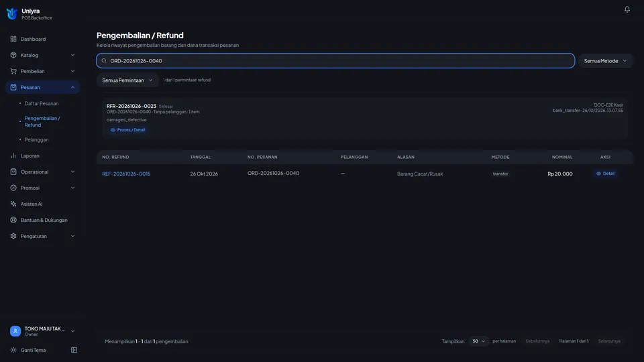Click the Unlyra logo icon
644x362 pixels.
(x=12, y=13)
